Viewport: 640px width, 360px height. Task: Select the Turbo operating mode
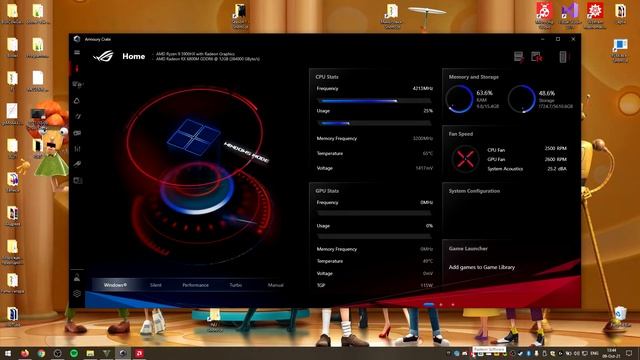[236, 285]
